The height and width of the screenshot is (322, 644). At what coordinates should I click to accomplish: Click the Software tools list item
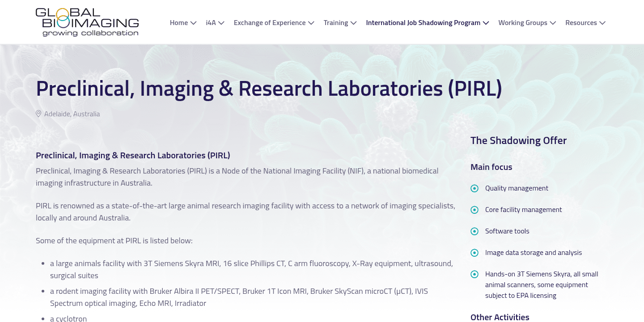[x=507, y=231]
